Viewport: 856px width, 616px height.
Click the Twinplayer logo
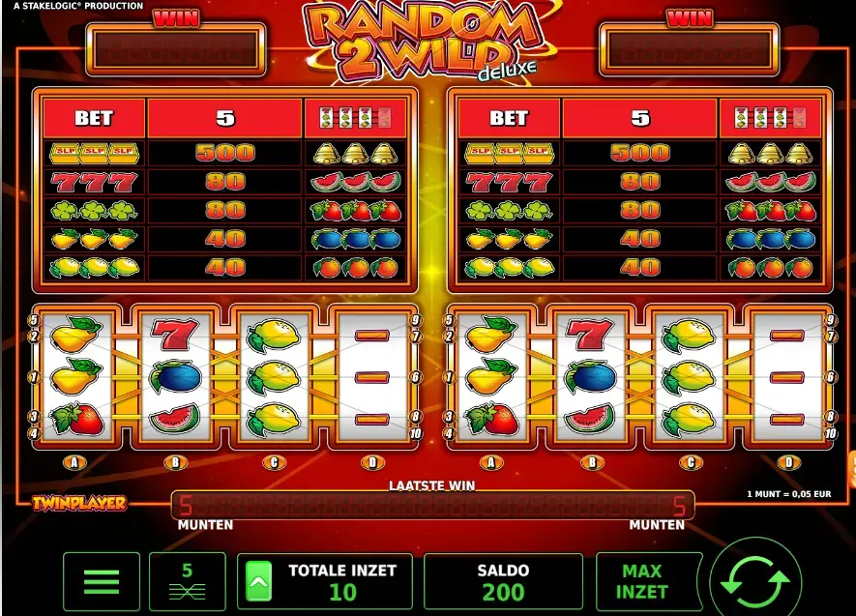click(79, 503)
